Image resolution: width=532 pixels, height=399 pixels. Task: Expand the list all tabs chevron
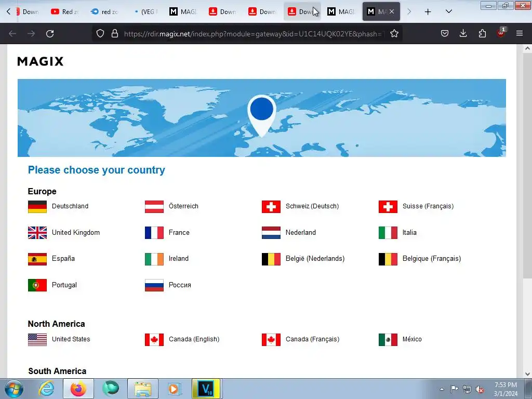[448, 11]
